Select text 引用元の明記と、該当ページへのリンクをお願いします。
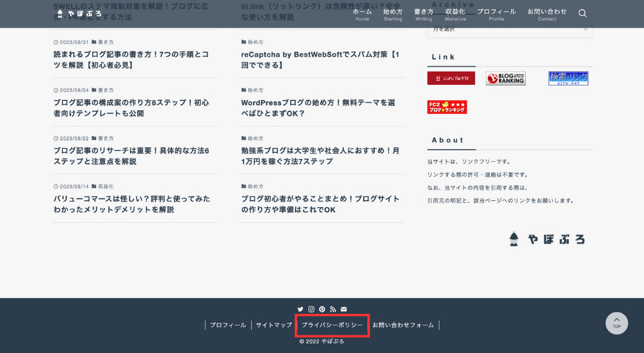This screenshot has width=644, height=353. pyautogui.click(x=501, y=201)
